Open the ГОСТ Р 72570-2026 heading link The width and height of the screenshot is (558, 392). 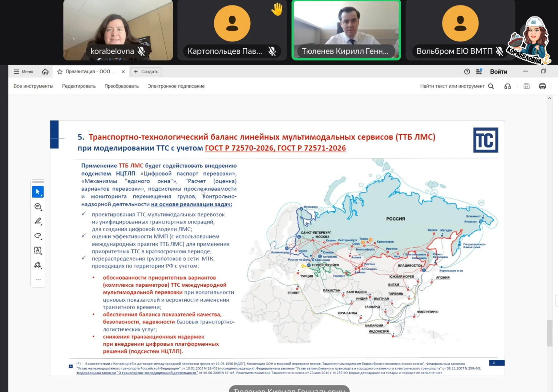(239, 148)
